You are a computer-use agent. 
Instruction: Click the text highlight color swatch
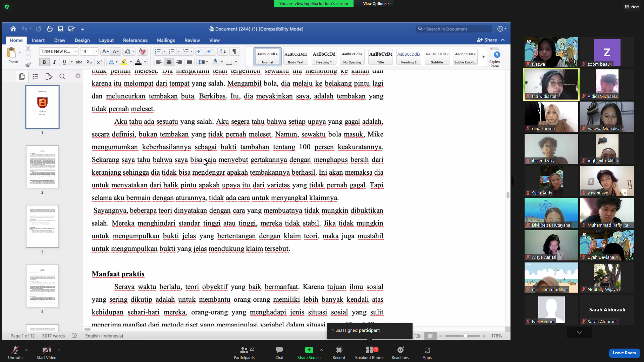(x=124, y=62)
